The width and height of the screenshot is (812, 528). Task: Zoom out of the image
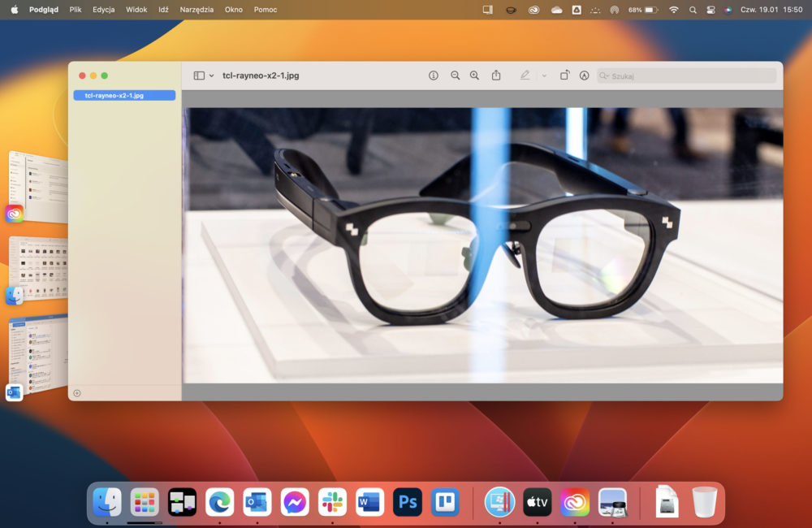point(455,76)
